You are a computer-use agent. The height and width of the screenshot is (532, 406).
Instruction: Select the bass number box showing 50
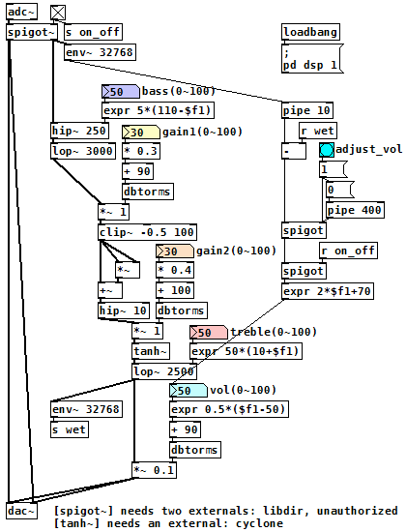click(x=121, y=92)
